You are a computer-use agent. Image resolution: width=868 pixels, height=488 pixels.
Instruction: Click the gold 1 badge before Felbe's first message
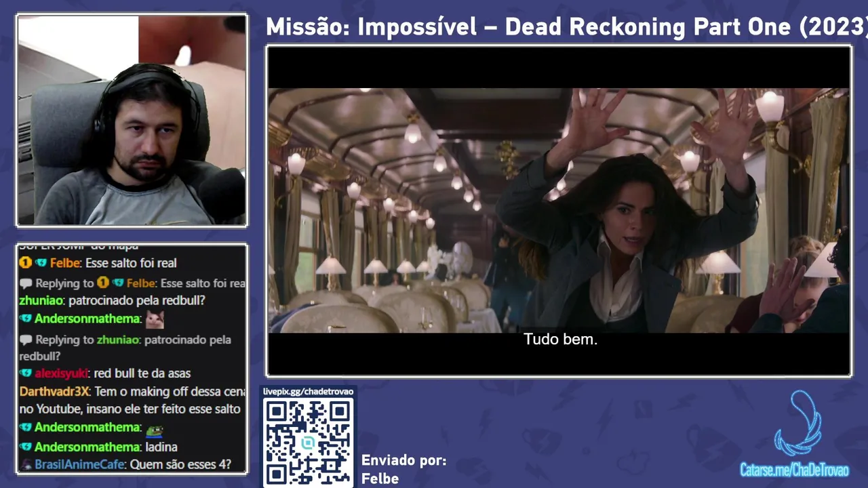pos(25,263)
